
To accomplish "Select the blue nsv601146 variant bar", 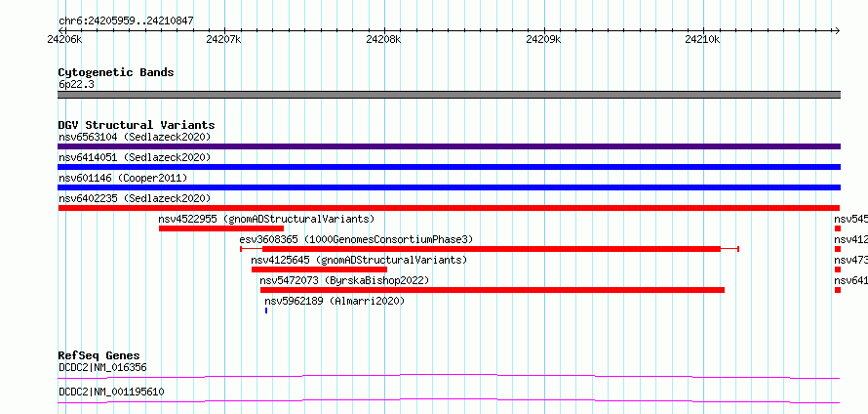I will pos(449,187).
